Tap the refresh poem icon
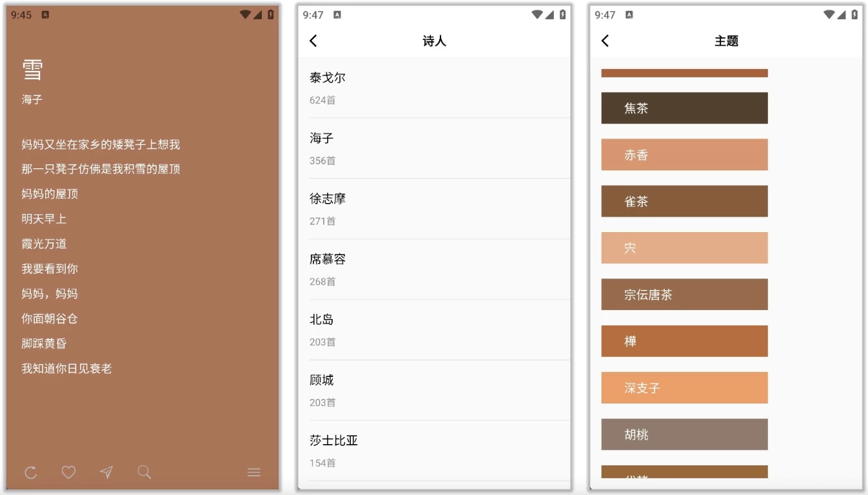This screenshot has width=868, height=495. click(x=31, y=473)
